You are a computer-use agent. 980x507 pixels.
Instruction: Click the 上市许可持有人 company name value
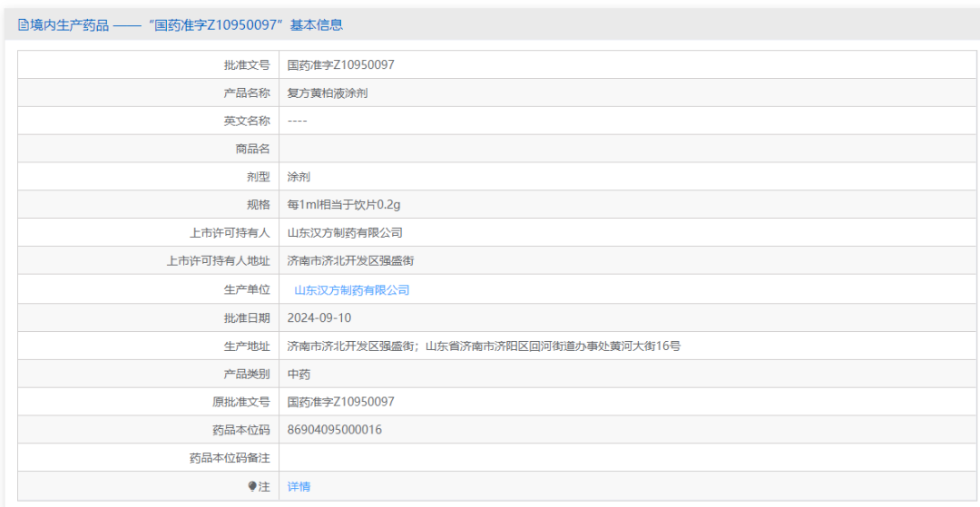point(345,233)
